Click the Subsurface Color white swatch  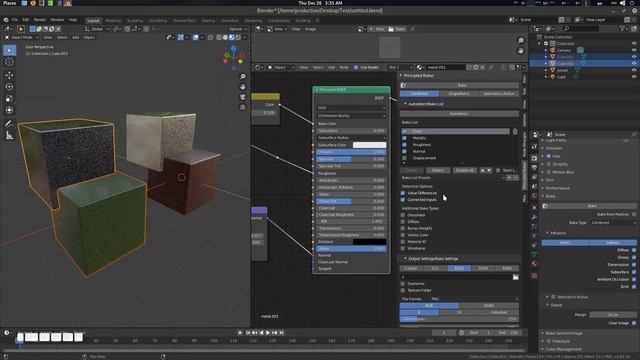[369, 145]
